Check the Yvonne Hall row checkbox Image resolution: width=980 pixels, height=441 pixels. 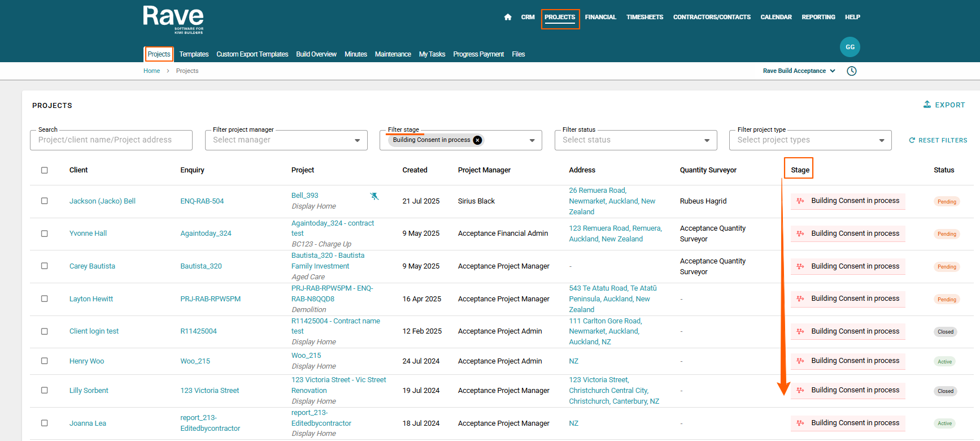[x=45, y=234]
